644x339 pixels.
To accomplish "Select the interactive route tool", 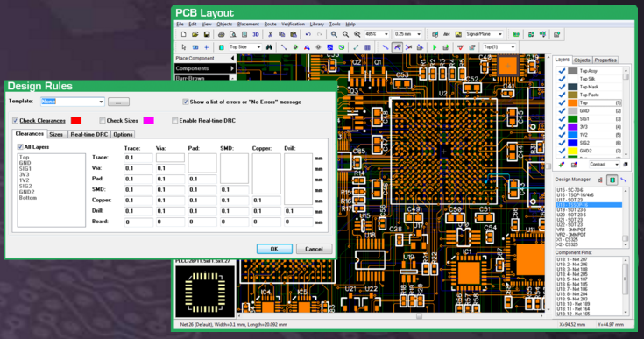I will tap(397, 47).
